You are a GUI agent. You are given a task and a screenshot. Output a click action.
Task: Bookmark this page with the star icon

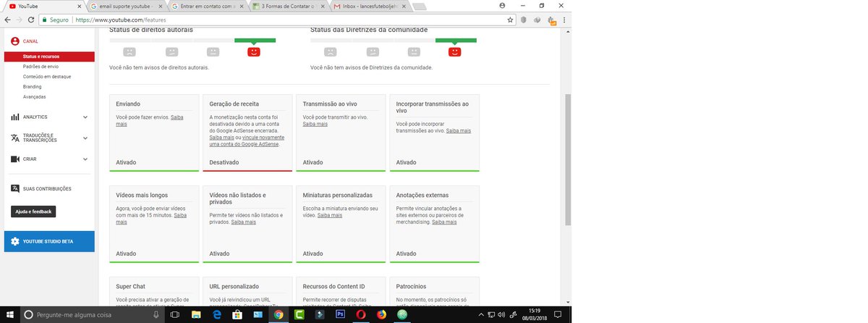(510, 20)
